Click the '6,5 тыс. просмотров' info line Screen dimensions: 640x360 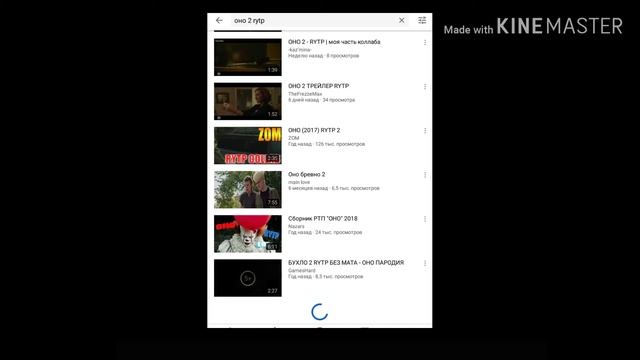click(333, 188)
